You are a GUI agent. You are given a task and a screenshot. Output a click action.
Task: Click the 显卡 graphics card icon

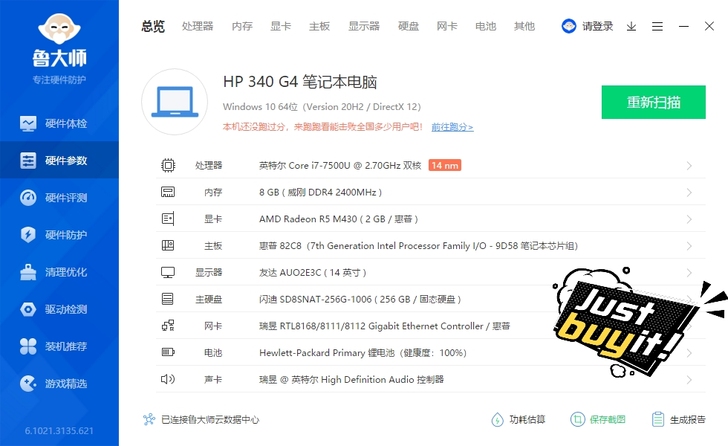168,219
